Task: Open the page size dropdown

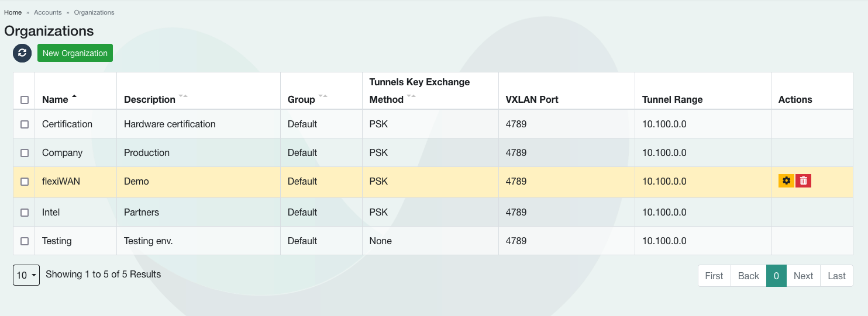Action: pos(26,275)
